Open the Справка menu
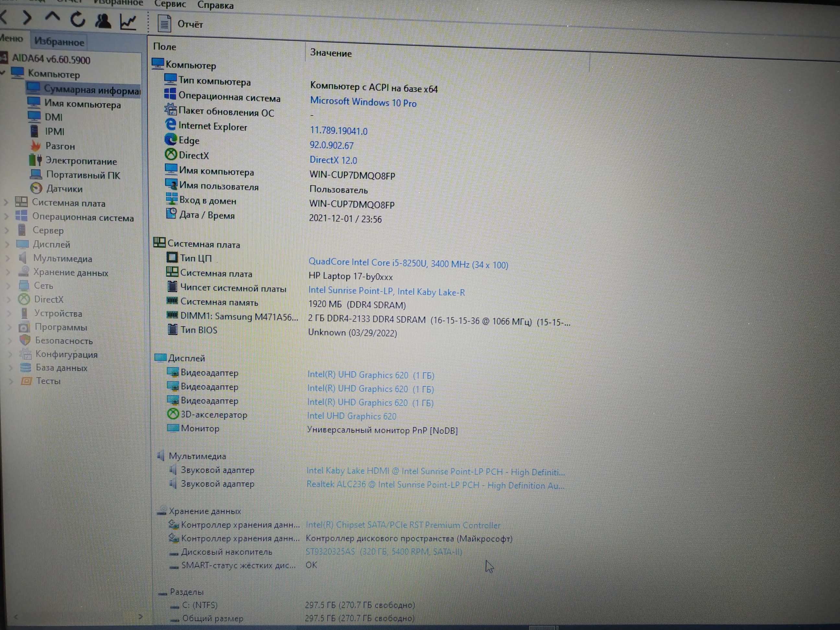840x630 pixels. pos(215,5)
